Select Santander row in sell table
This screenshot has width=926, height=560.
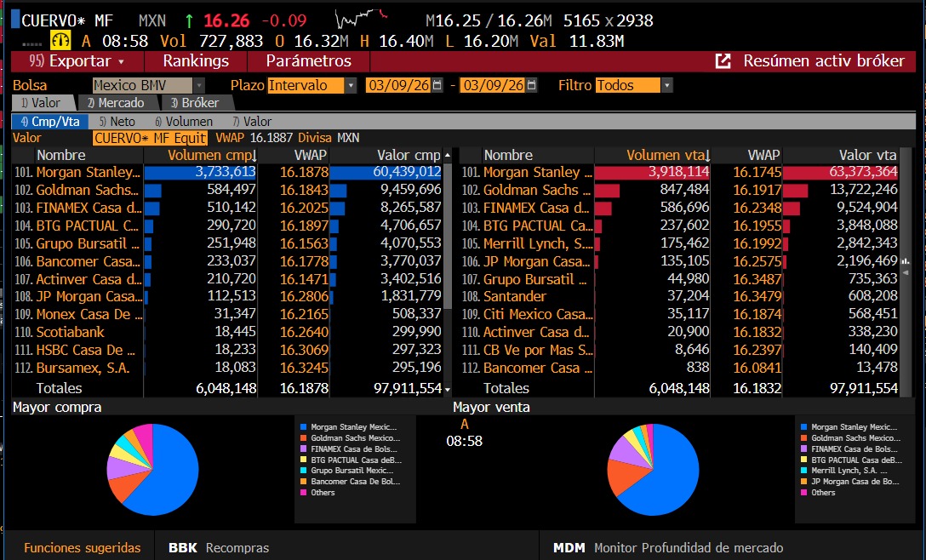tap(679, 296)
